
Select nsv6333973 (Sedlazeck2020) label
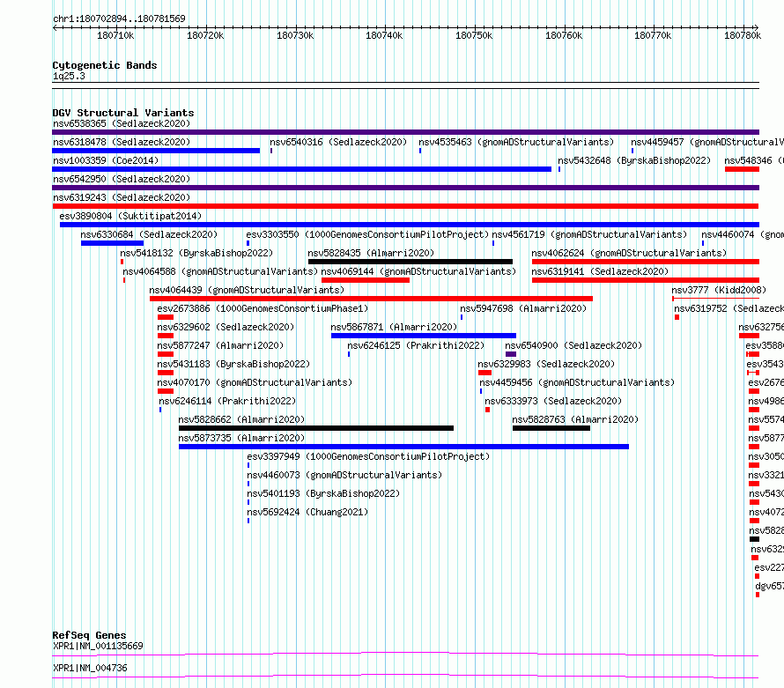coord(553,401)
